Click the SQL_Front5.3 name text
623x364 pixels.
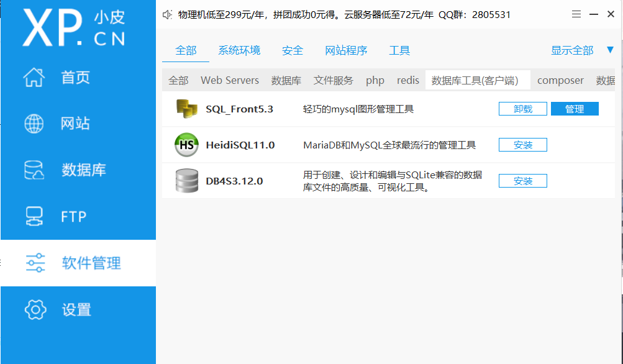(239, 109)
